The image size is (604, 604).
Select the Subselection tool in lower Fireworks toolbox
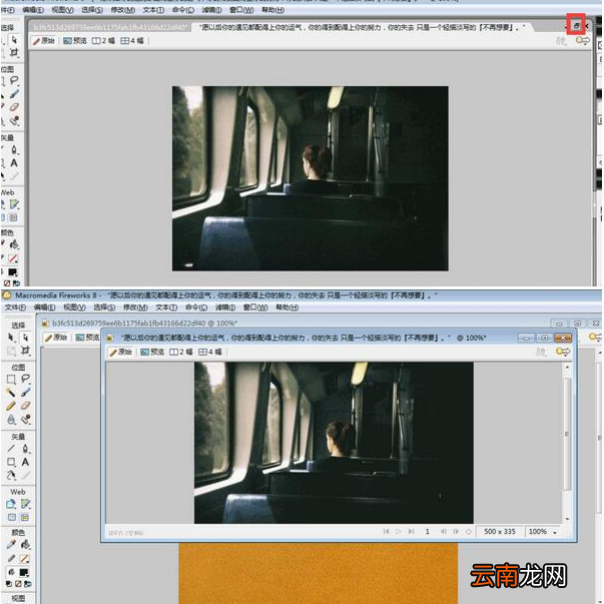pyautogui.click(x=25, y=337)
